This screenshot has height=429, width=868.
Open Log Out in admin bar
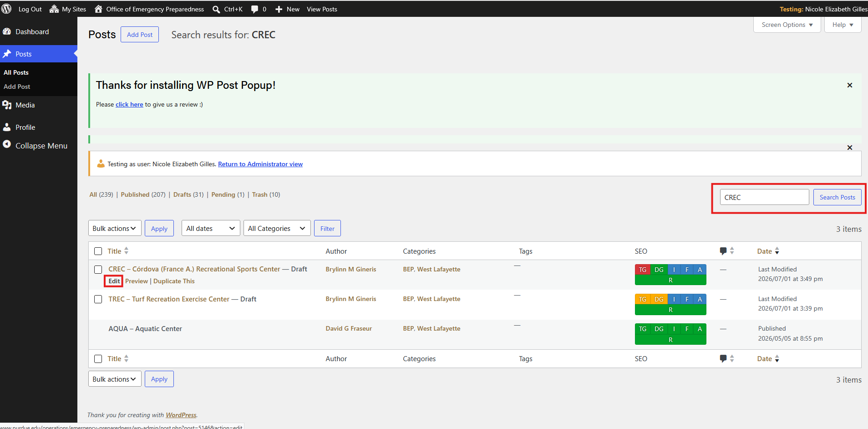[30, 9]
